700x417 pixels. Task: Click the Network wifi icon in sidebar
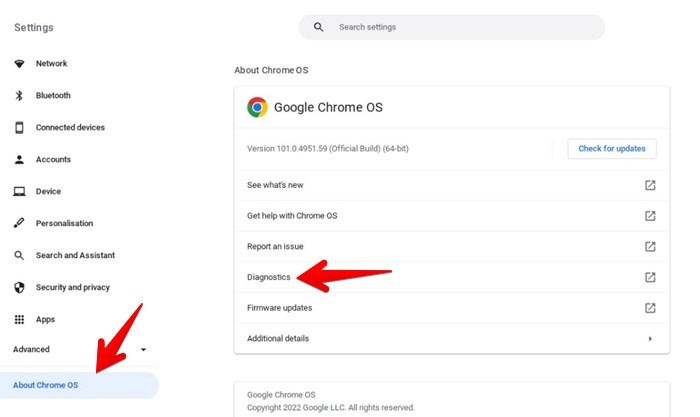pos(19,63)
